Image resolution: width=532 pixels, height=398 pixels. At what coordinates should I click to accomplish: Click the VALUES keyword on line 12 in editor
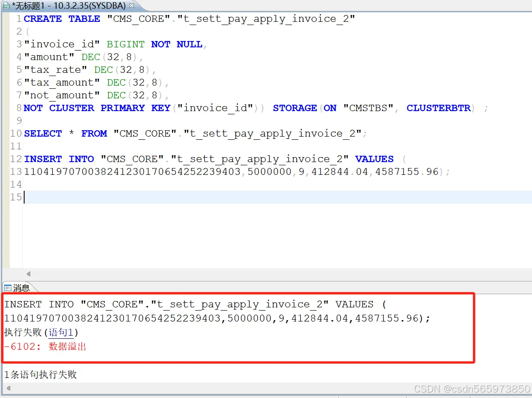[374, 159]
